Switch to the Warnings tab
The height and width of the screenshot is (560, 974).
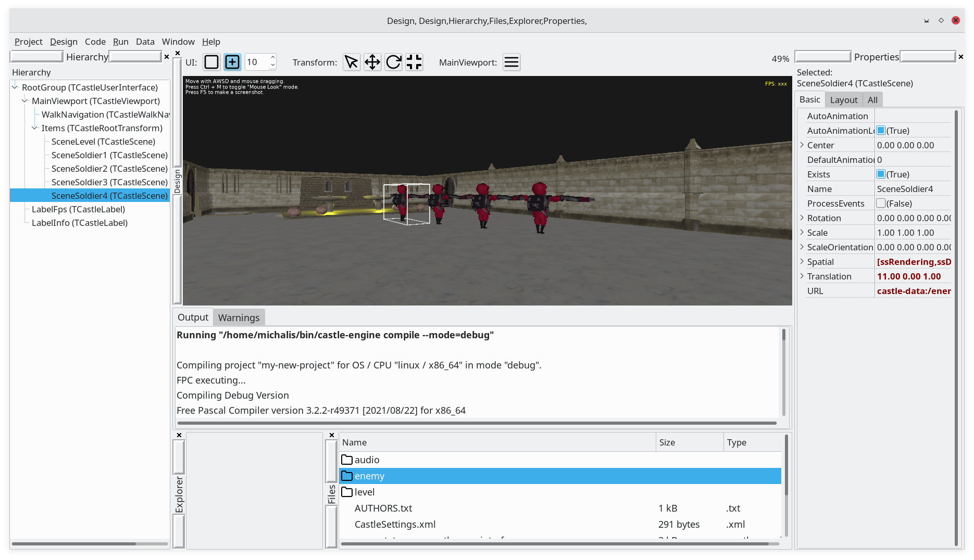point(239,317)
